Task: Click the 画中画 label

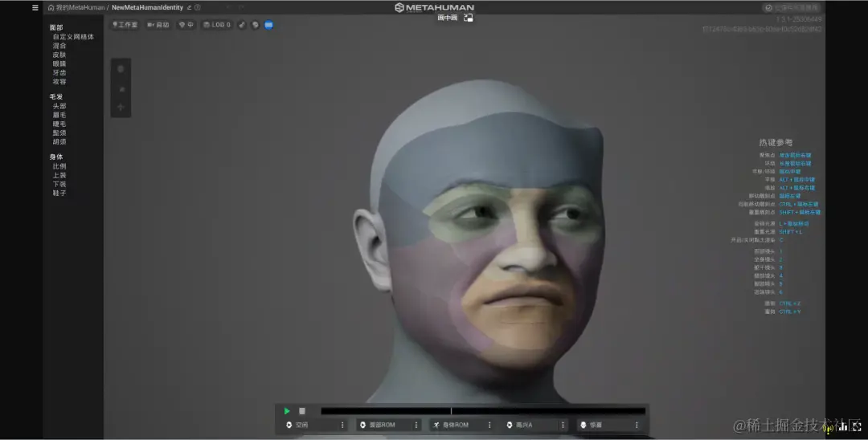Action: 448,18
